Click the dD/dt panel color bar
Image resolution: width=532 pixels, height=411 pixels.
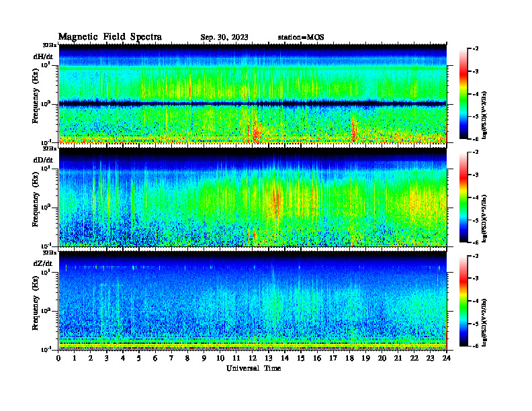tap(463, 197)
